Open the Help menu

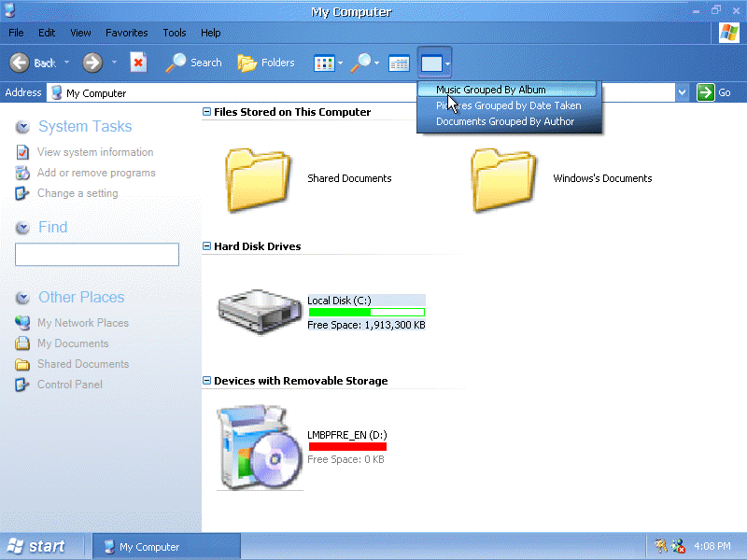211,33
